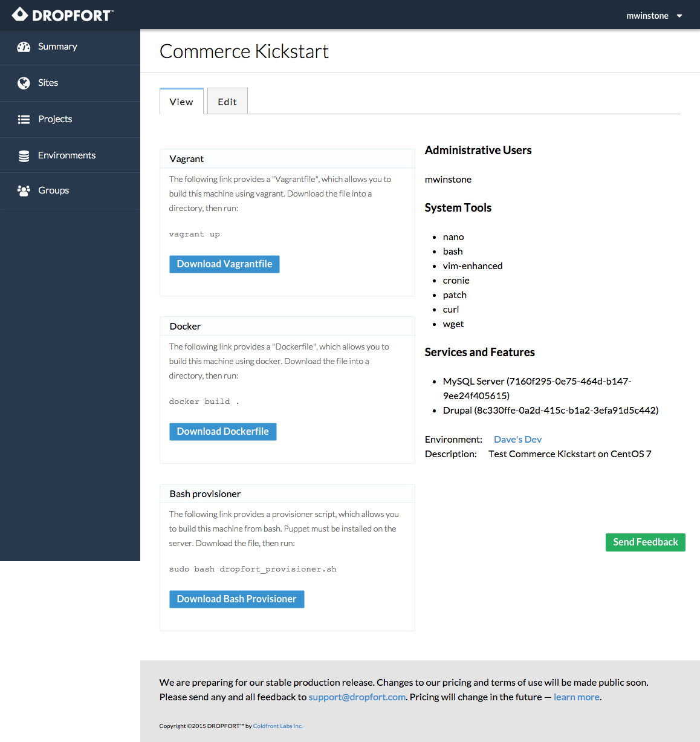Click the support@dropfort.com email link
The image size is (700, 742).
[357, 697]
